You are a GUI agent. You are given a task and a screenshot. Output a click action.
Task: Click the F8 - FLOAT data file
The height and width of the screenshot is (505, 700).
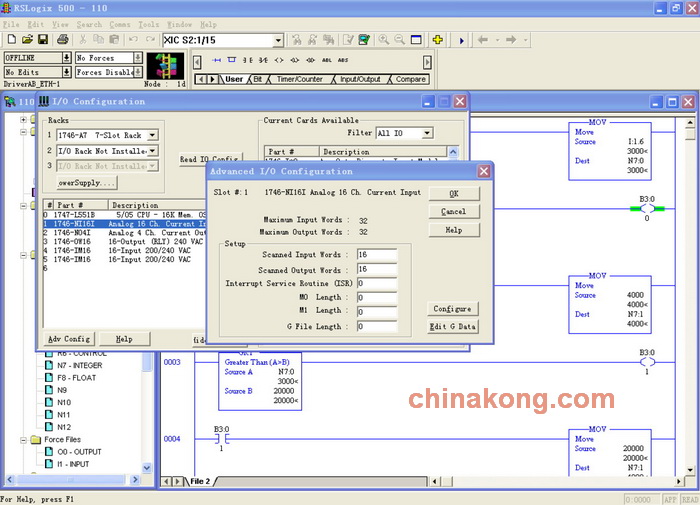point(76,378)
